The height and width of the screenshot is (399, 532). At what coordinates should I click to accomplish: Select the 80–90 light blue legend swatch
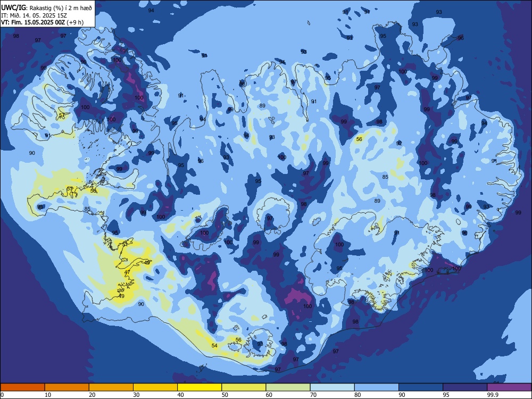[377, 387]
